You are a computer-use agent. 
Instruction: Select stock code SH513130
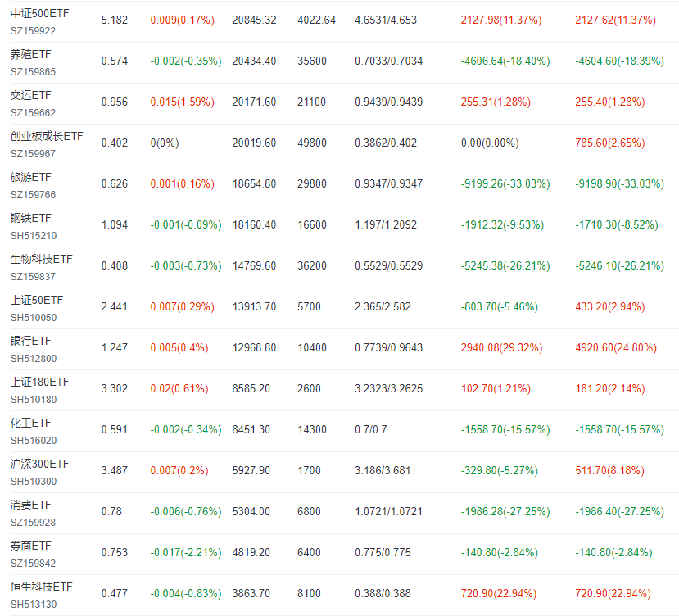[x=34, y=605]
